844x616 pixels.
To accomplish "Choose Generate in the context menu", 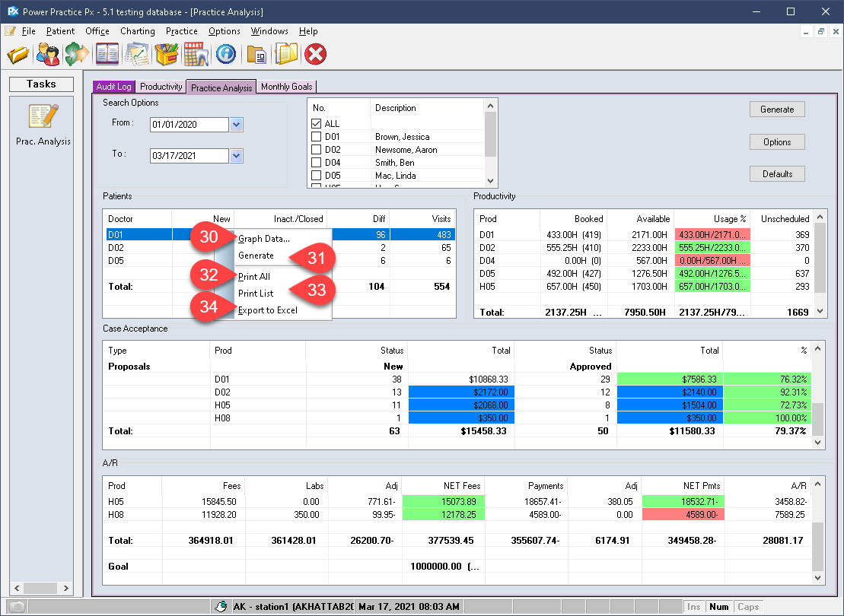I will 256,256.
